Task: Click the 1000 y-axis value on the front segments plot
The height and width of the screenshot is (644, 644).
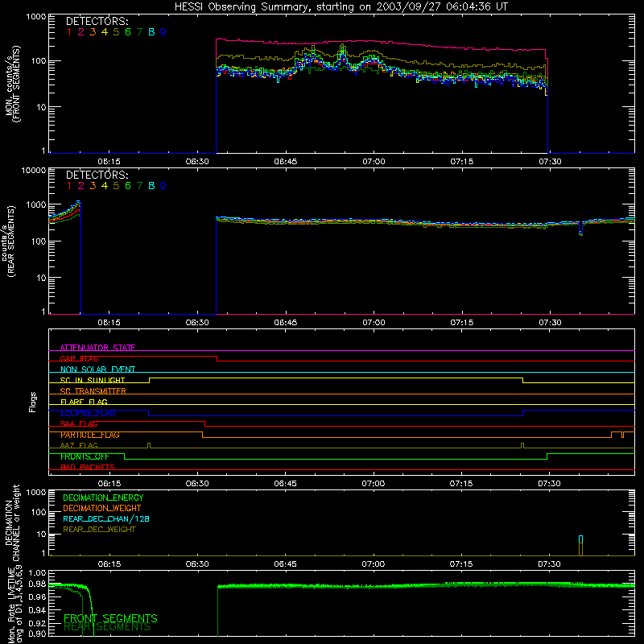Action: (36, 17)
